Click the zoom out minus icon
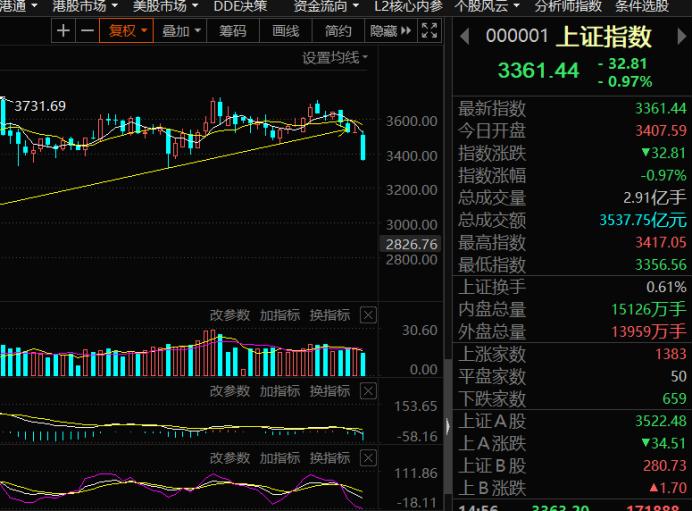 (x=87, y=31)
